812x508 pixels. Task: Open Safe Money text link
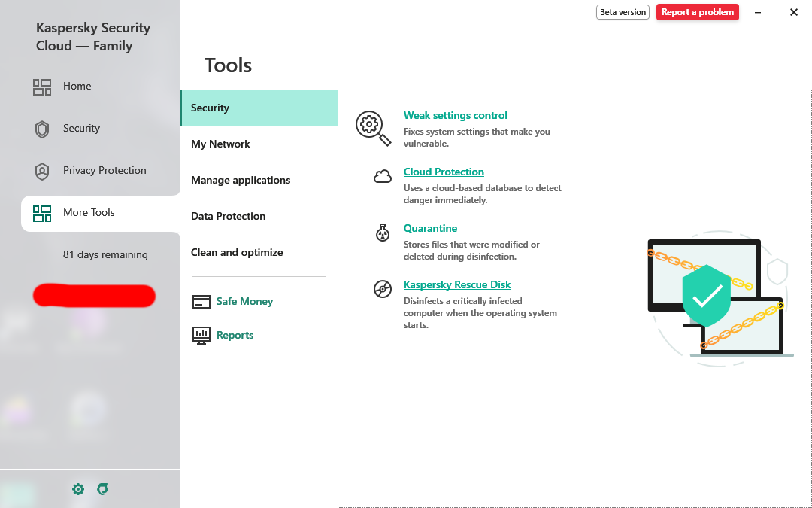[244, 302]
